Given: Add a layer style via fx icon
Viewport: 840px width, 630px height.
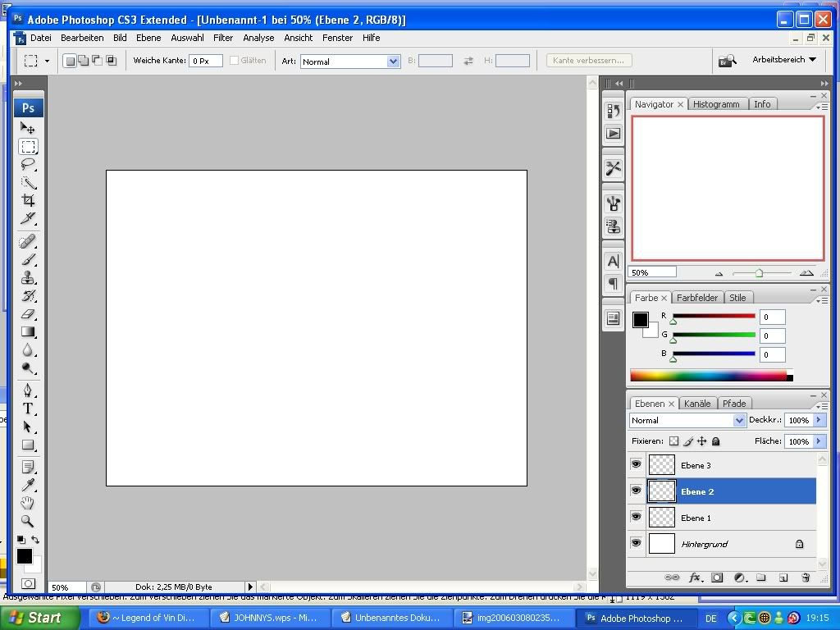Looking at the screenshot, I should [x=696, y=577].
